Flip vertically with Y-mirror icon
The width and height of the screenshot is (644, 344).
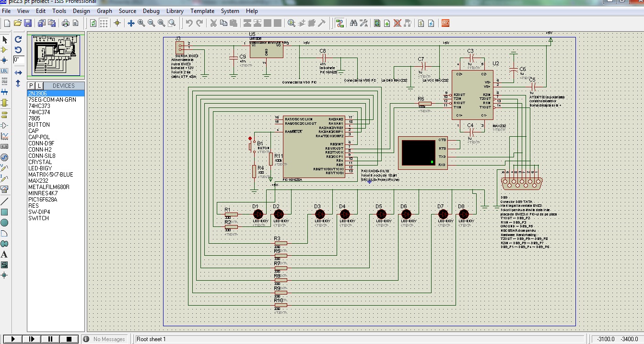click(18, 83)
